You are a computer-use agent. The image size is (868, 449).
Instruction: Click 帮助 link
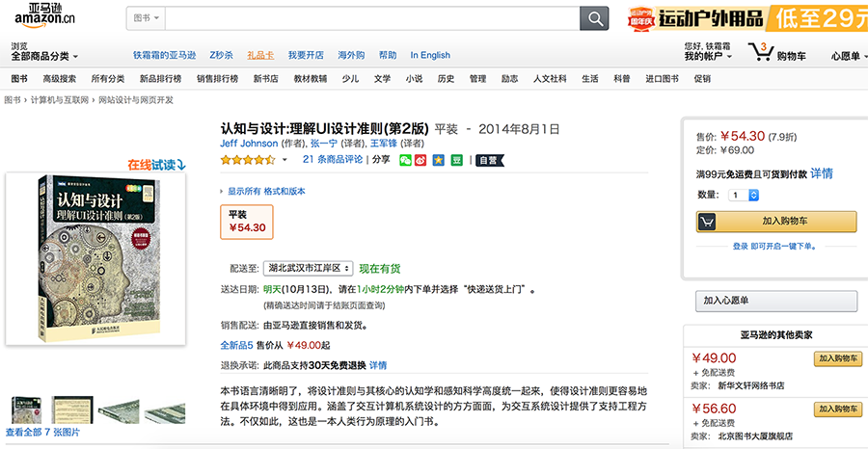[388, 55]
